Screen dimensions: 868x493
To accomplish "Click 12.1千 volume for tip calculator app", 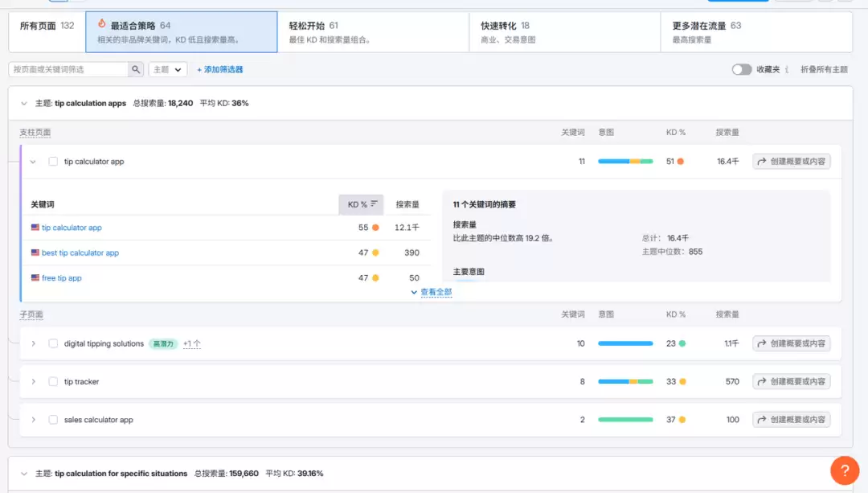I will 407,227.
